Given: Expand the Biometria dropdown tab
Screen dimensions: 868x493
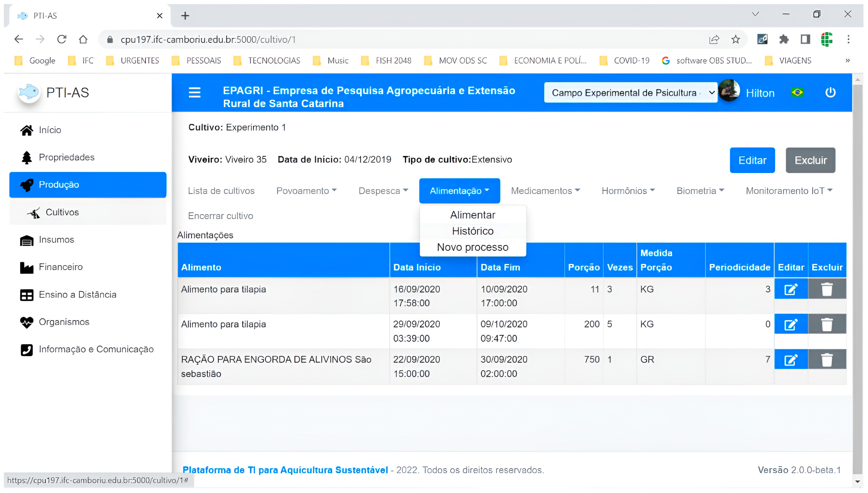Looking at the screenshot, I should coord(700,191).
